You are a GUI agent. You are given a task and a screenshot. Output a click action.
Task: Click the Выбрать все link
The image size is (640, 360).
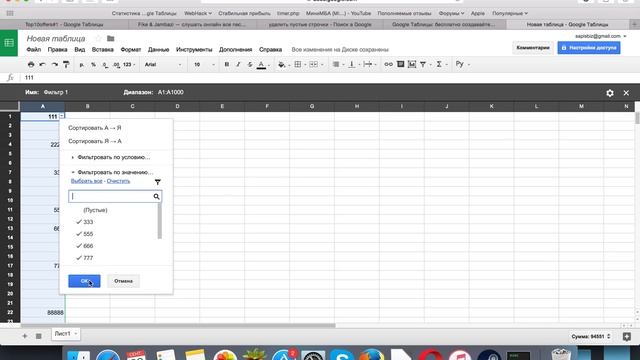coord(87,181)
